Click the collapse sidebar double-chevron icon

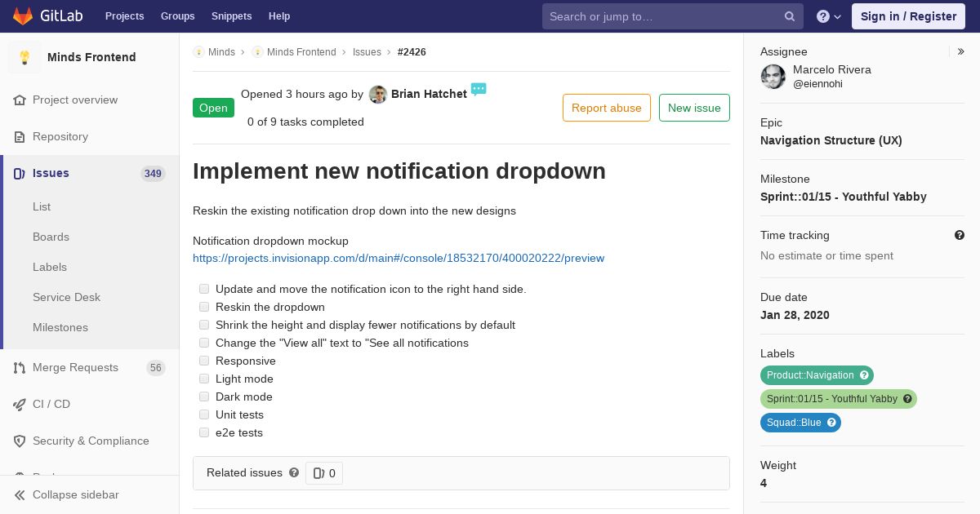click(20, 495)
